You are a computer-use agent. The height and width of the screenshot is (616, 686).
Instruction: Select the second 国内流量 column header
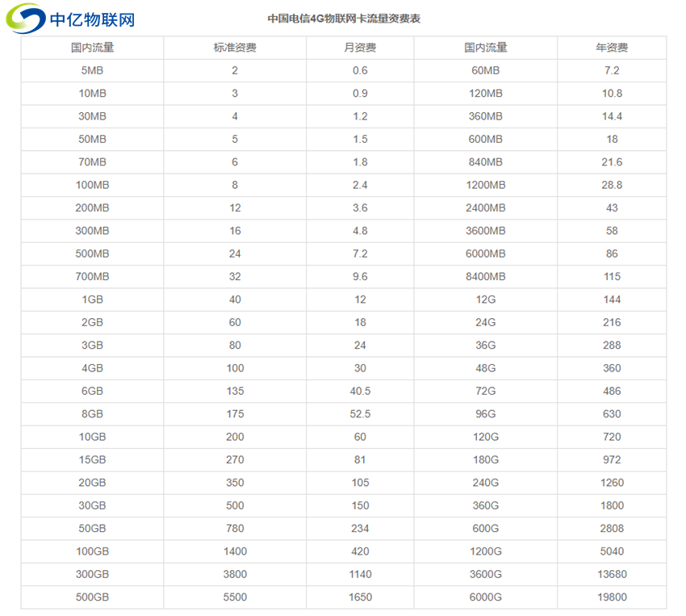coord(488,48)
